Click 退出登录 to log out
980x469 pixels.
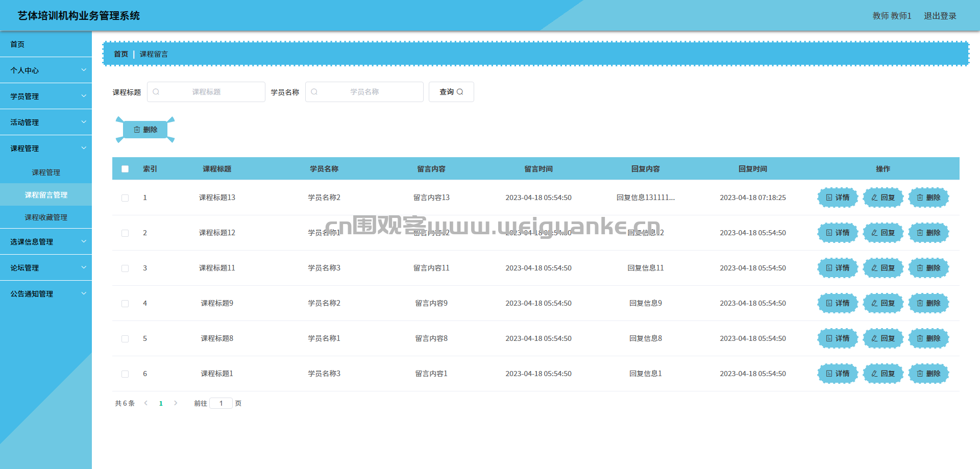940,16
